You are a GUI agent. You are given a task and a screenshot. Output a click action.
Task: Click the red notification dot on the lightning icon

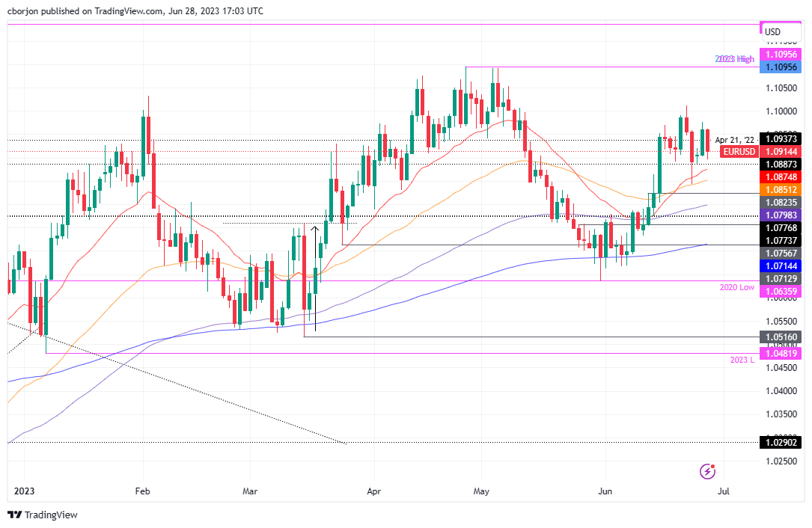point(713,464)
